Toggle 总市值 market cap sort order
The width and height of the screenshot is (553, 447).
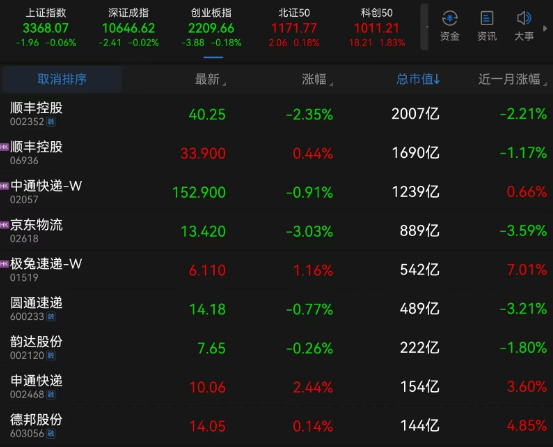(418, 79)
